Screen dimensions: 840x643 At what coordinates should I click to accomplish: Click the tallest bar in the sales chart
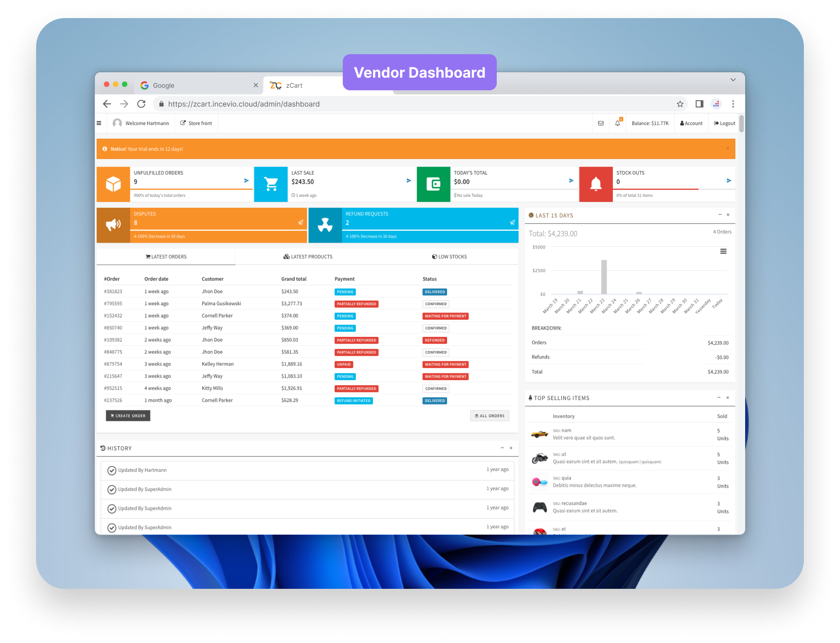point(604,277)
